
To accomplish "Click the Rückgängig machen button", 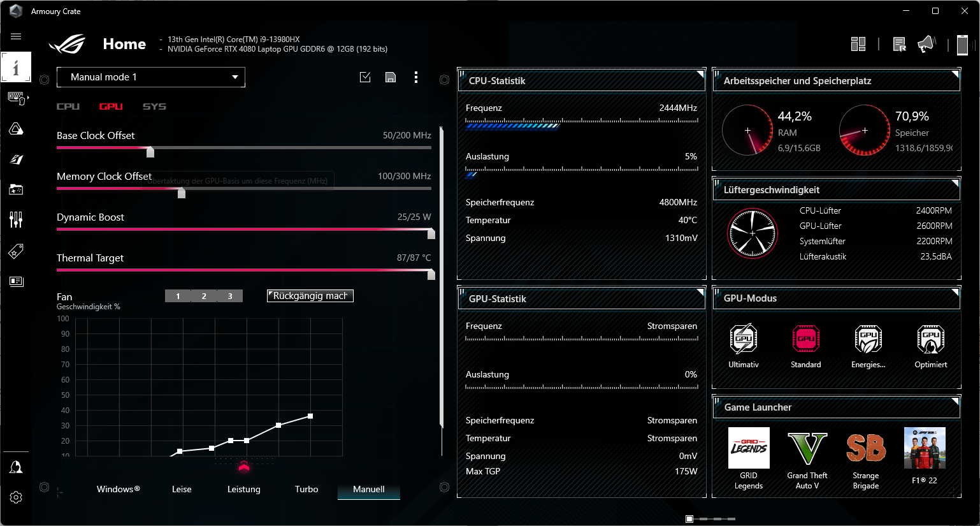I will coord(310,296).
